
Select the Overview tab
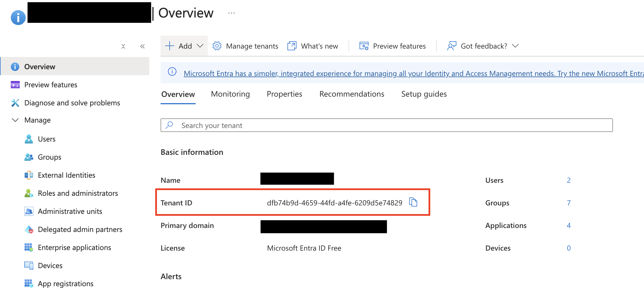[x=178, y=94]
